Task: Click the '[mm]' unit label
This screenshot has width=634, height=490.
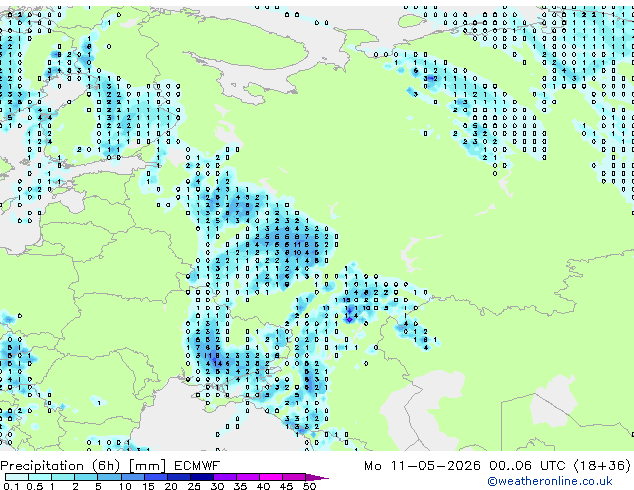Action: [148, 466]
